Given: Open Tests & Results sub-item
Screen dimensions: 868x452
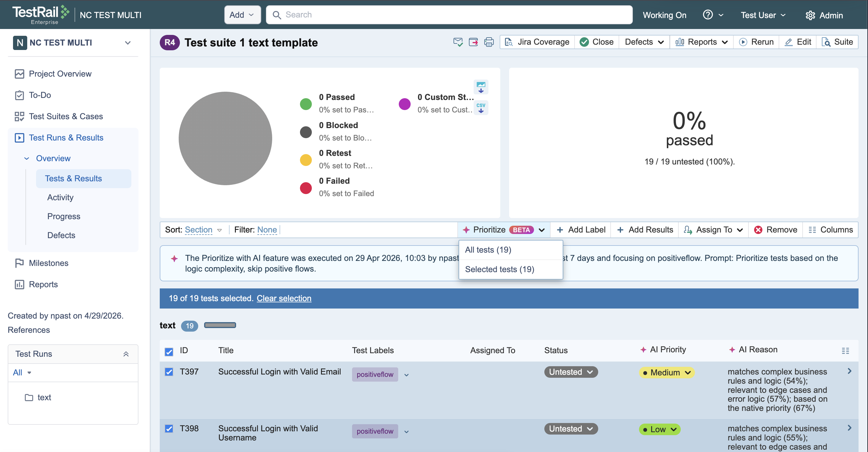Looking at the screenshot, I should (x=83, y=178).
